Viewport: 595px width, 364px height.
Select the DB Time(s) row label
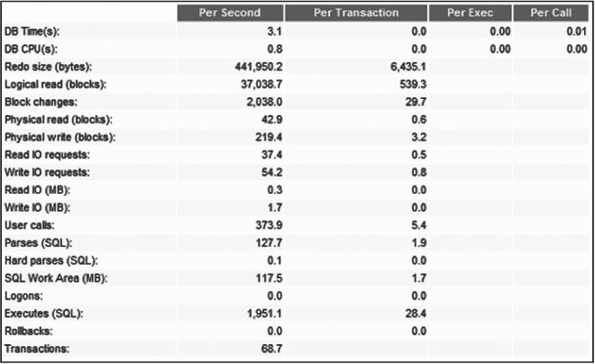(x=32, y=32)
